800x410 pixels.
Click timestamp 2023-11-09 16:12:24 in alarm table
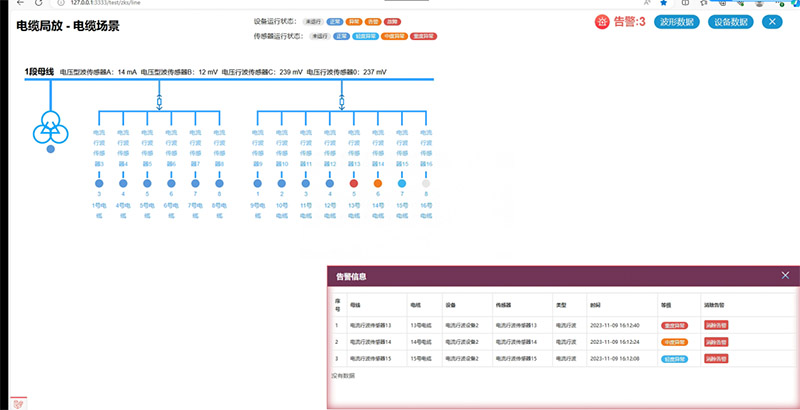pos(614,342)
